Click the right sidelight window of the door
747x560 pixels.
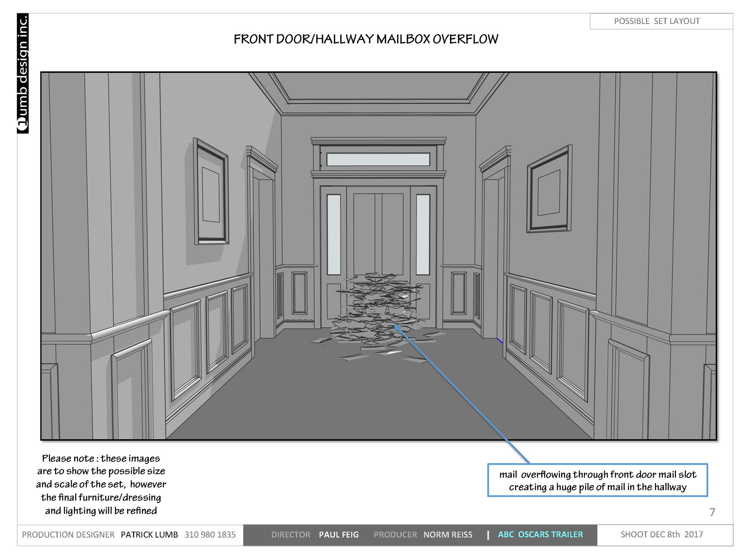[x=423, y=235]
